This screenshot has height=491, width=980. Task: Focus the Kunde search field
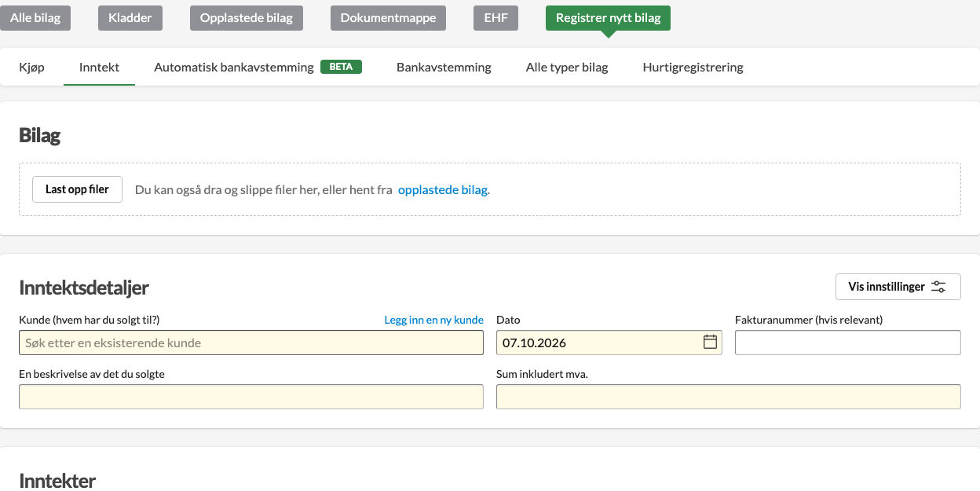pos(251,343)
